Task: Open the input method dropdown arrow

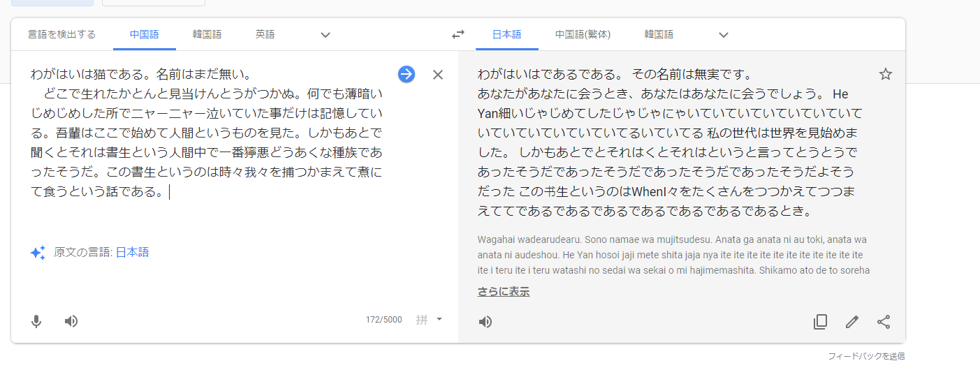Action: coord(439,320)
